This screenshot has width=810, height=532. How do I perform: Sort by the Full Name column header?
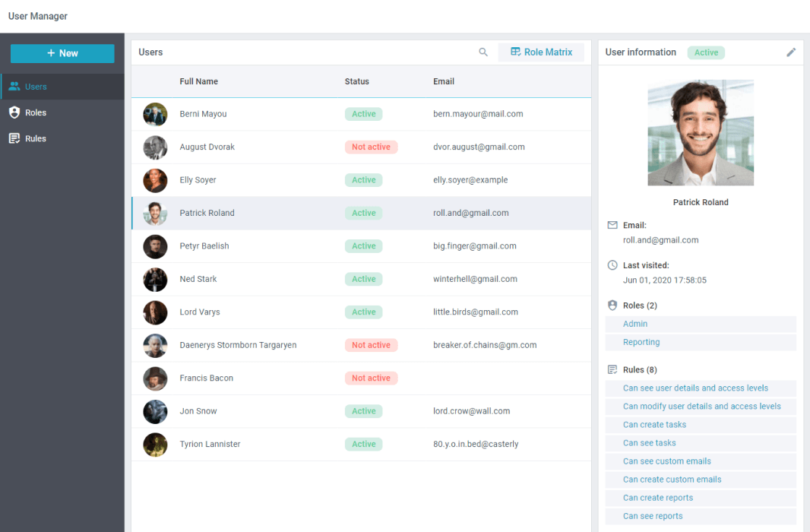point(199,81)
